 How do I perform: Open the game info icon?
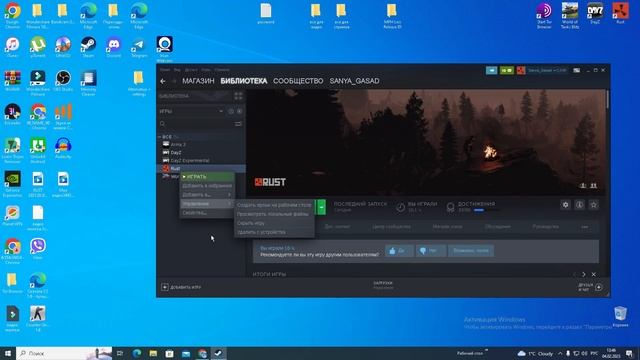point(579,205)
